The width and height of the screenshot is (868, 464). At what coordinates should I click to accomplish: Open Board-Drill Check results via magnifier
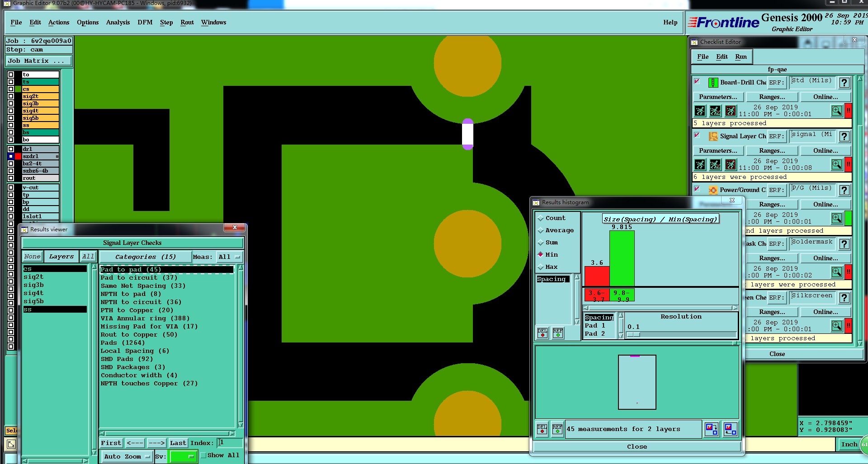click(x=837, y=111)
